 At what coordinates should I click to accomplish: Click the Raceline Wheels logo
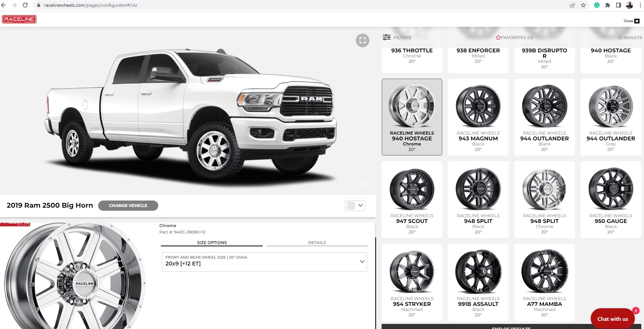pyautogui.click(x=19, y=19)
